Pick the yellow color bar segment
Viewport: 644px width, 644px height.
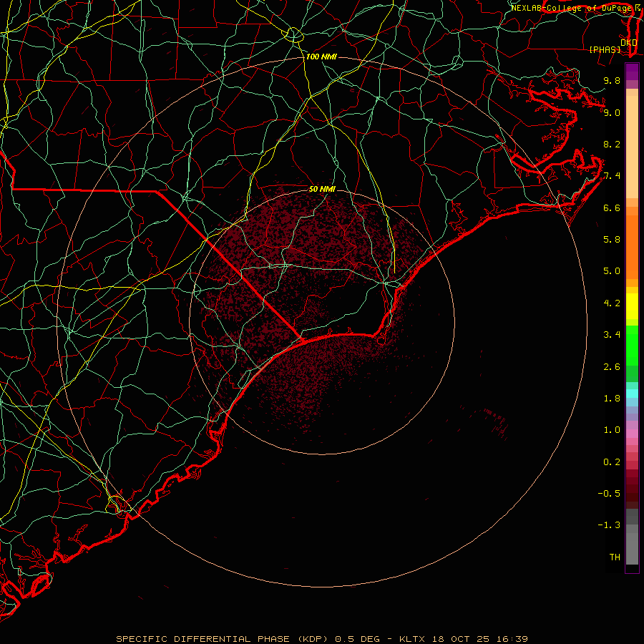pyautogui.click(x=632, y=306)
